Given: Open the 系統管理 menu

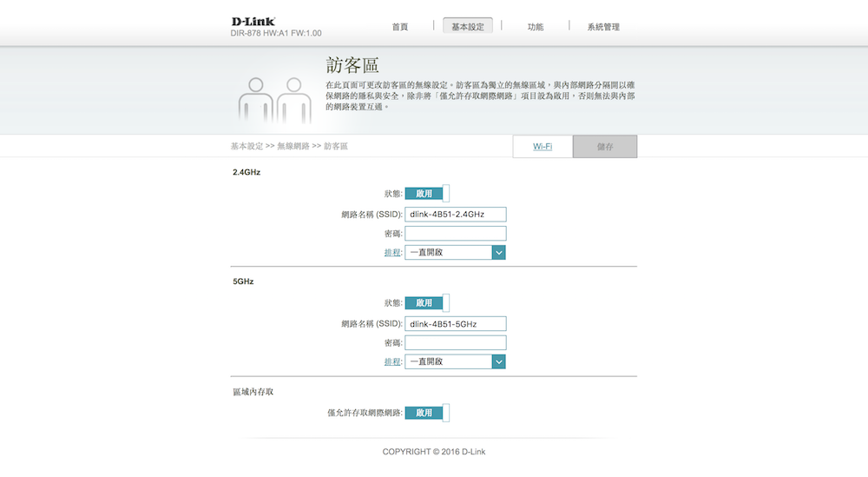Looking at the screenshot, I should [603, 27].
